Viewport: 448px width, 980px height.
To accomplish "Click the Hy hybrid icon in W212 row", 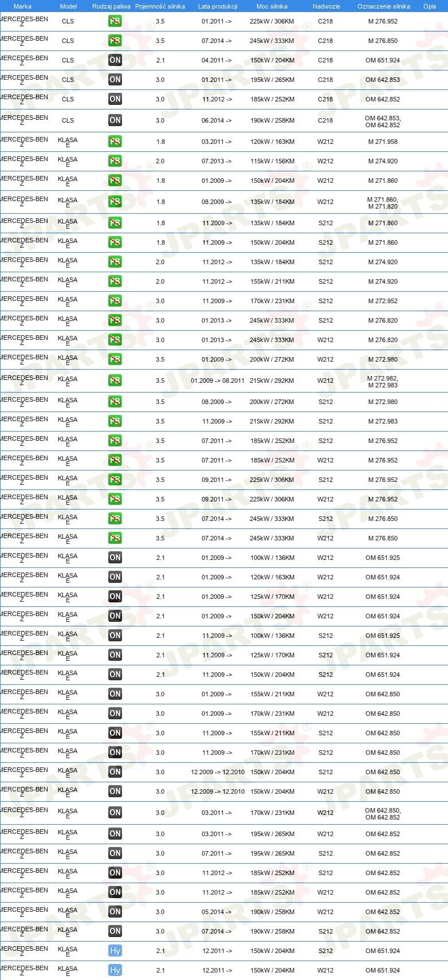I will [x=115, y=970].
